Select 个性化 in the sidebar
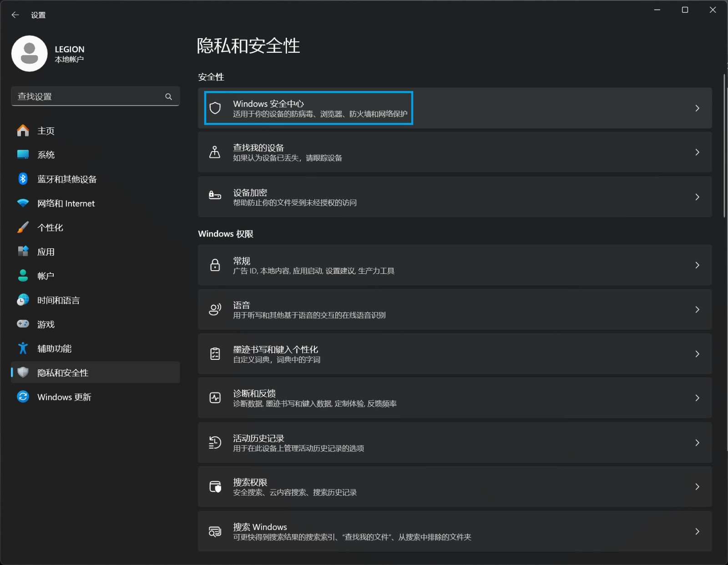The image size is (728, 565). click(96, 227)
